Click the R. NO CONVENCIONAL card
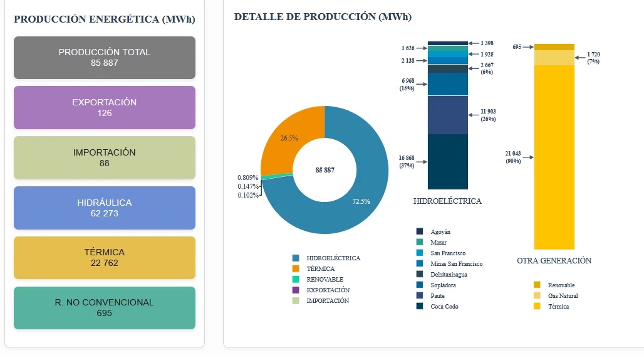644x355 pixels. tap(105, 308)
